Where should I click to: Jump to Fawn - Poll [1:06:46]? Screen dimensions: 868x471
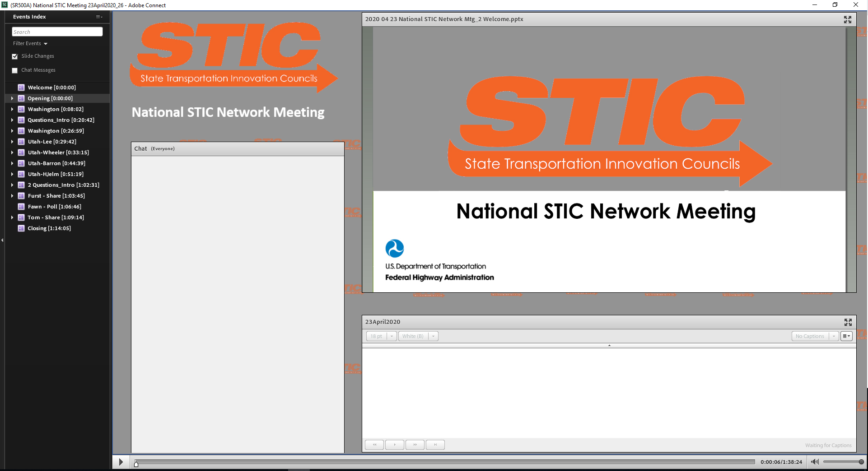click(x=54, y=207)
